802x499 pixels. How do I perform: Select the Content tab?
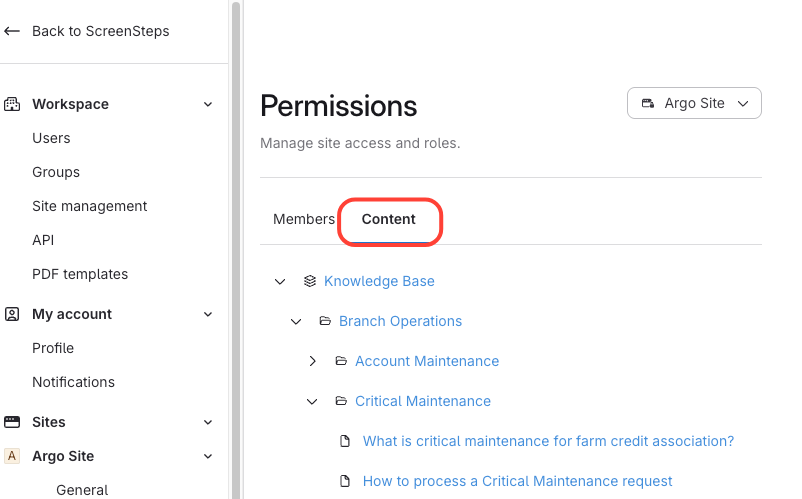point(389,219)
